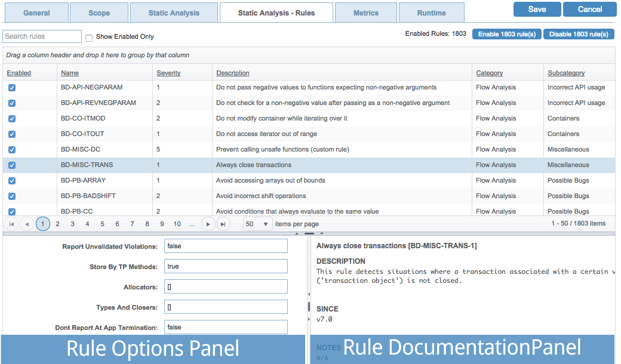Click Dont Report At App Termination field
The height and width of the screenshot is (364, 621).
[x=226, y=327]
